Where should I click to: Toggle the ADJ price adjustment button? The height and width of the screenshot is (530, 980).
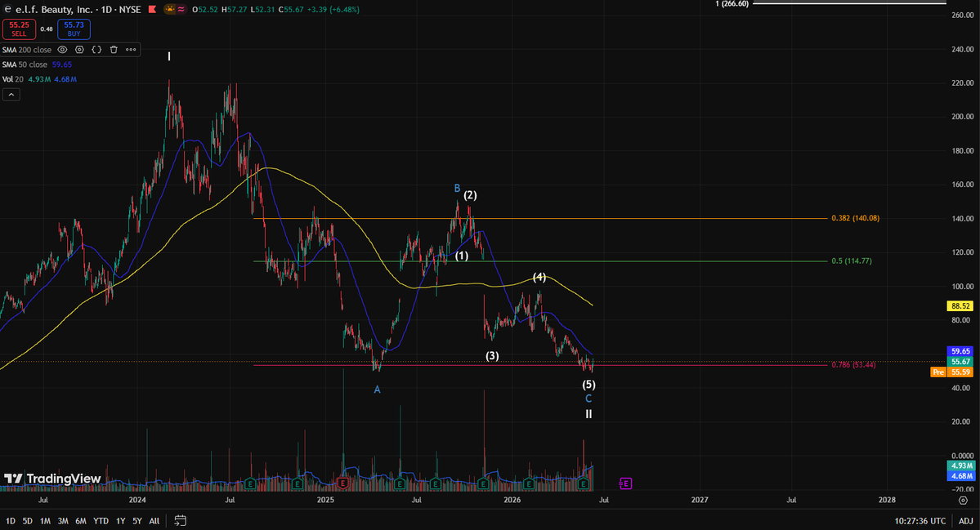(x=965, y=521)
